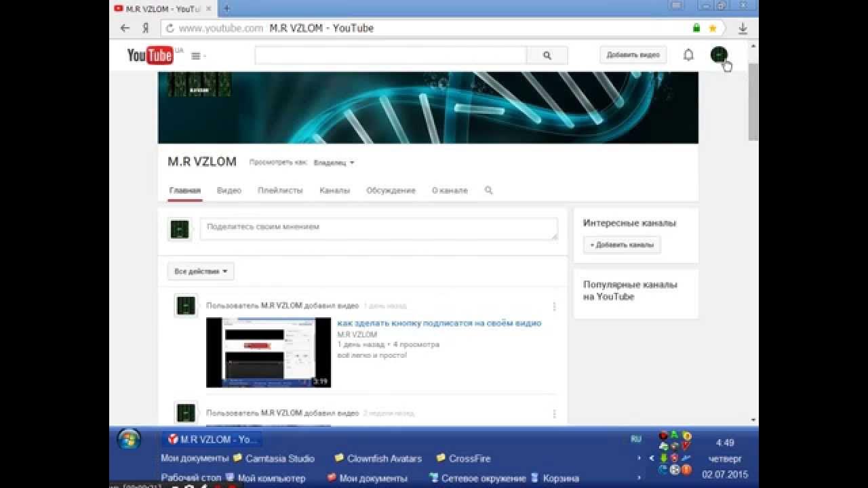This screenshot has height=488, width=868.
Task: Click the Поделитесь своим мнением text box
Action: click(379, 228)
